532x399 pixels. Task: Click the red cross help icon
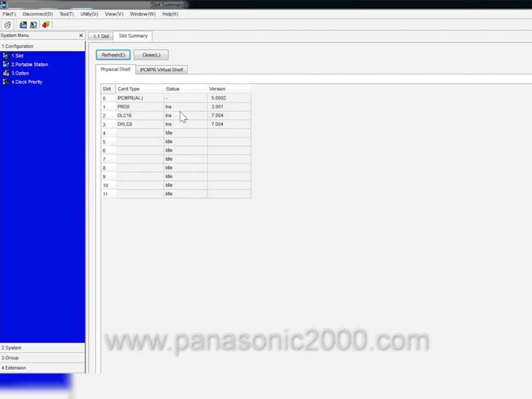pos(46,25)
